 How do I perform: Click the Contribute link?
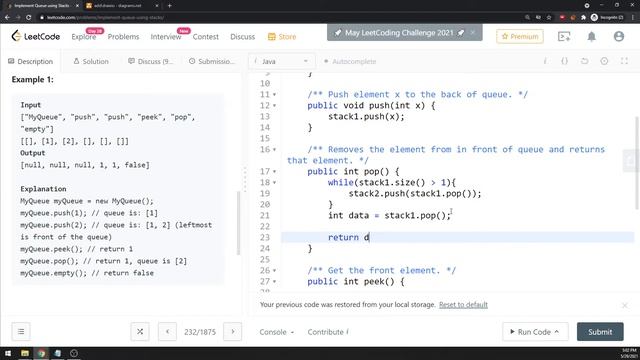point(328,332)
